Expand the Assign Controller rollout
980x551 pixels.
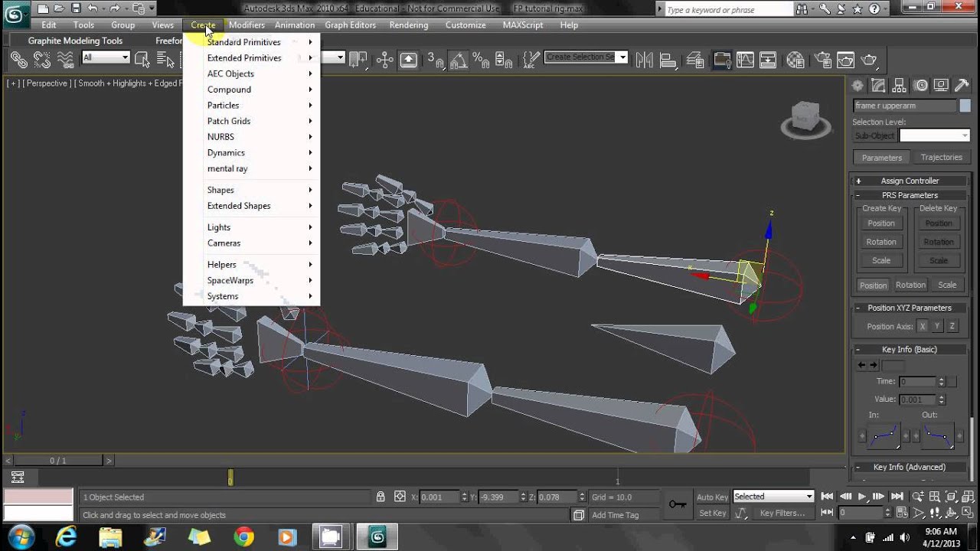pyautogui.click(x=910, y=181)
